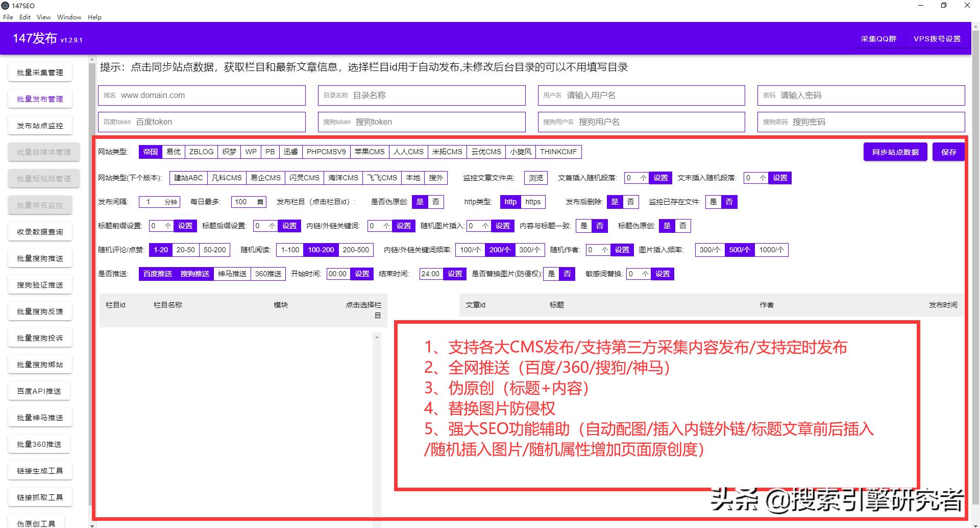Select the ZBLOG website type
Image resolution: width=980 pixels, height=528 pixels.
pyautogui.click(x=201, y=152)
